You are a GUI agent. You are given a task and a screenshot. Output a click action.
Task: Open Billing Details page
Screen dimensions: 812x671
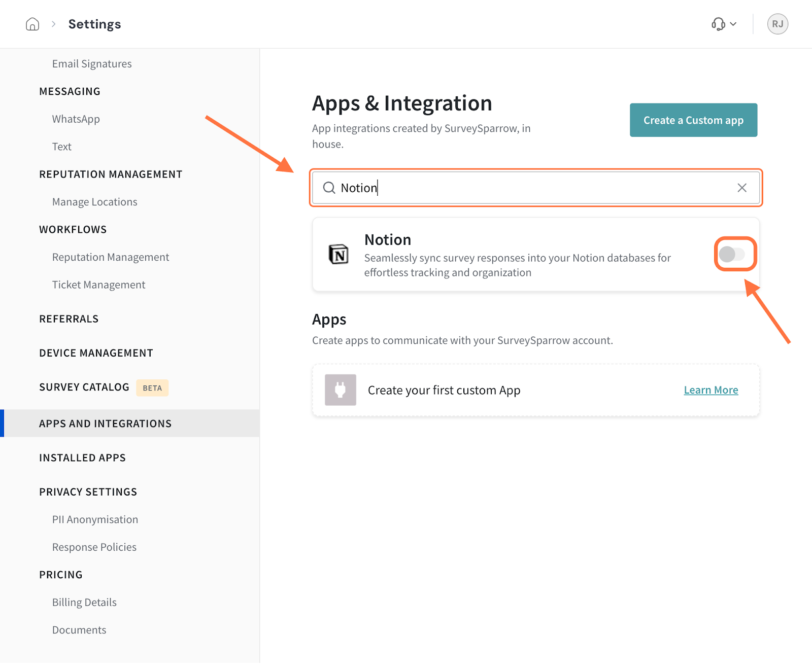coord(84,603)
